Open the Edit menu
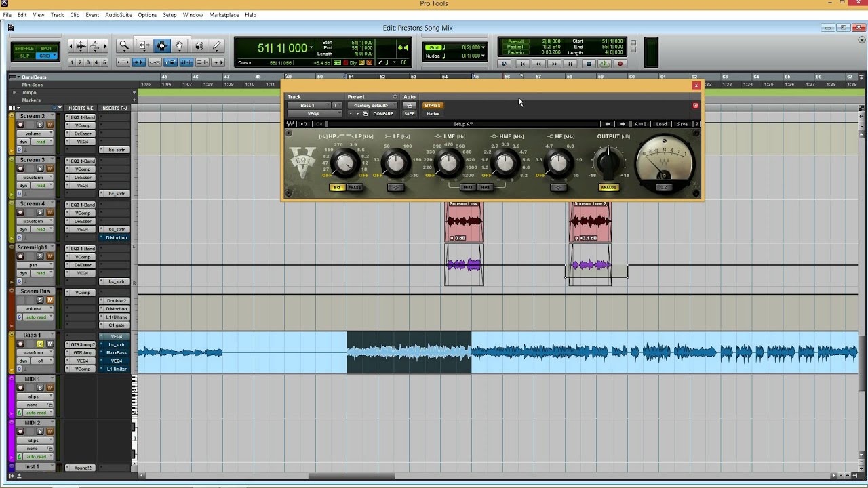The image size is (868, 488). click(x=22, y=15)
